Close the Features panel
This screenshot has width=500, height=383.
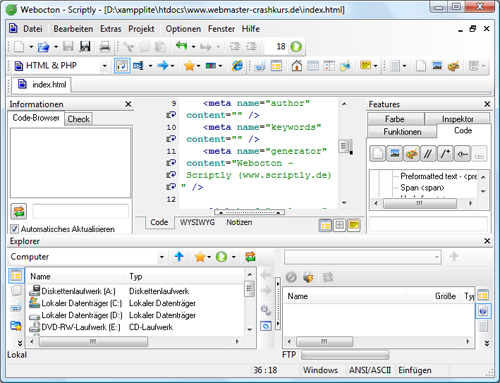tap(487, 104)
